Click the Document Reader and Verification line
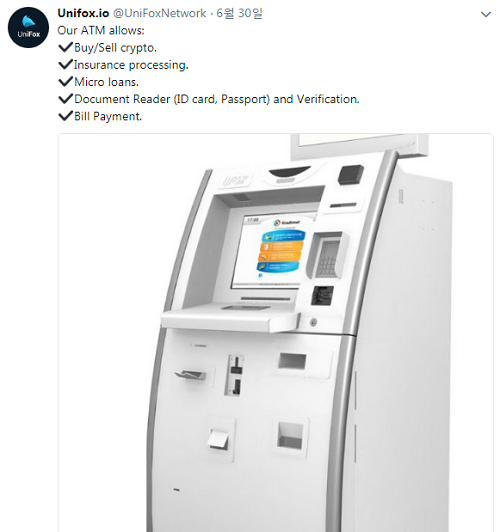500x532 pixels. tap(216, 99)
